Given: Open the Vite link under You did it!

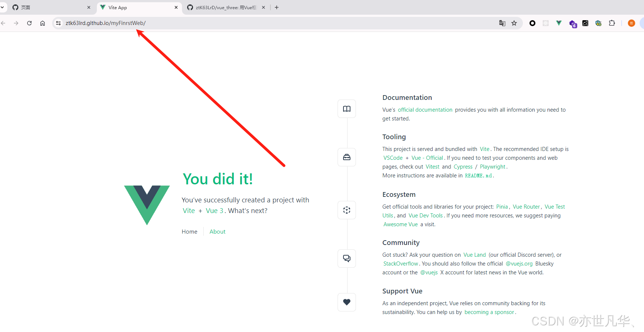Looking at the screenshot, I should pyautogui.click(x=189, y=211).
